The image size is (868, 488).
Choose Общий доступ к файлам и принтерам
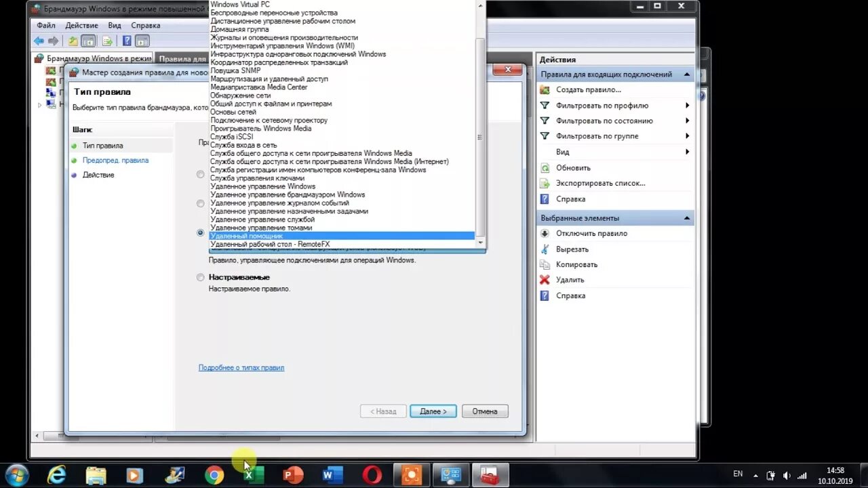click(342, 104)
